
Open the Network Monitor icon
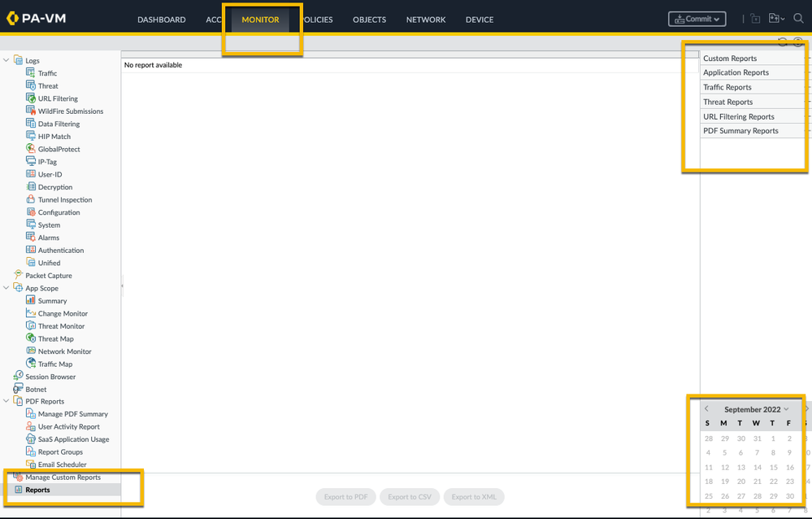(x=31, y=351)
